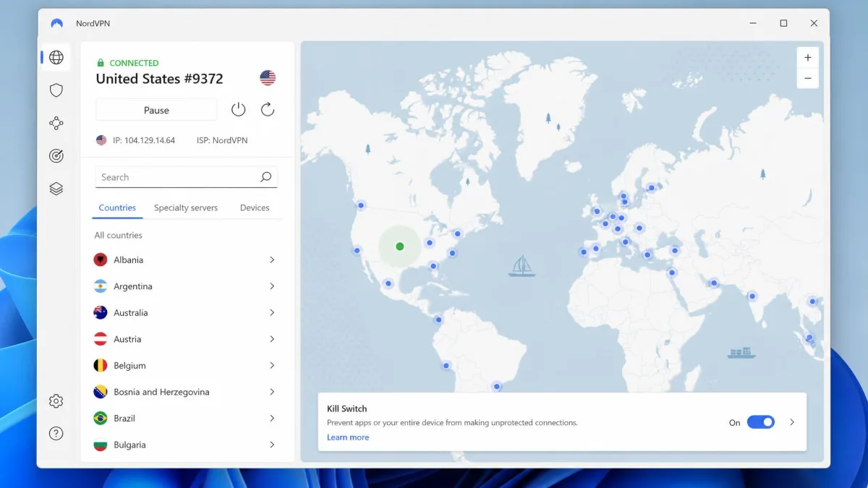Click the Australia flag icon

point(101,313)
